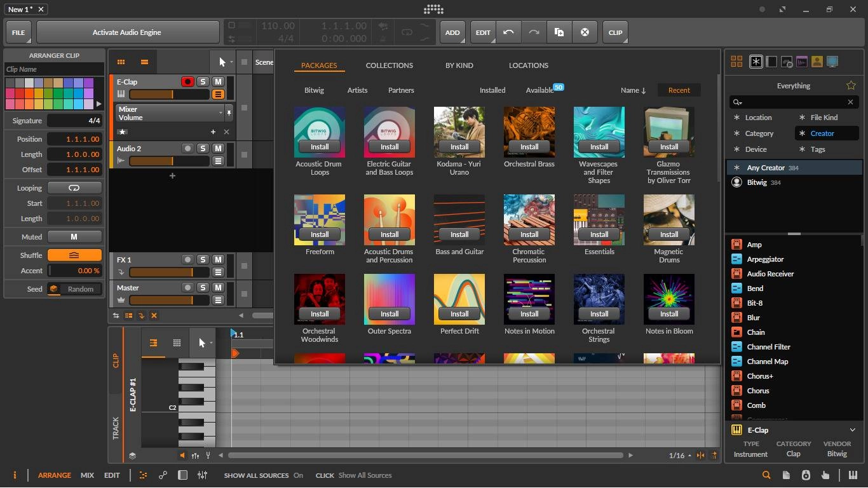
Task: Expand the E-Clap device info chevron
Action: point(853,430)
